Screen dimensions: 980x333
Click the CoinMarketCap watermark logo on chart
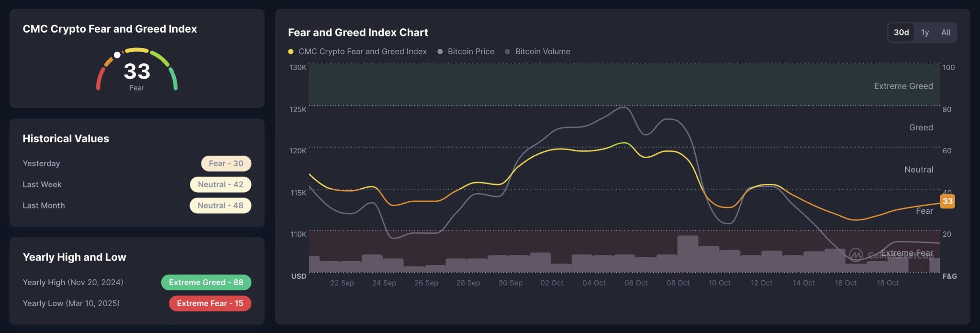(x=856, y=254)
